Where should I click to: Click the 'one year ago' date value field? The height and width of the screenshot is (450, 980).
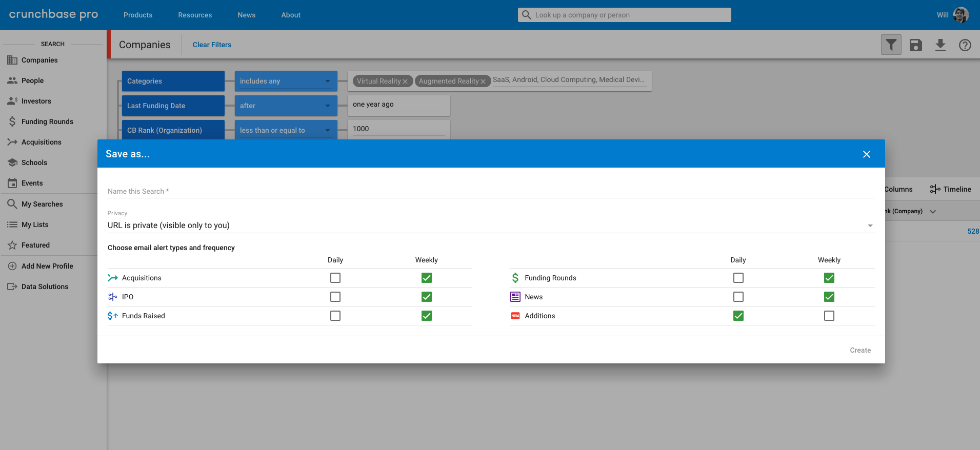399,105
